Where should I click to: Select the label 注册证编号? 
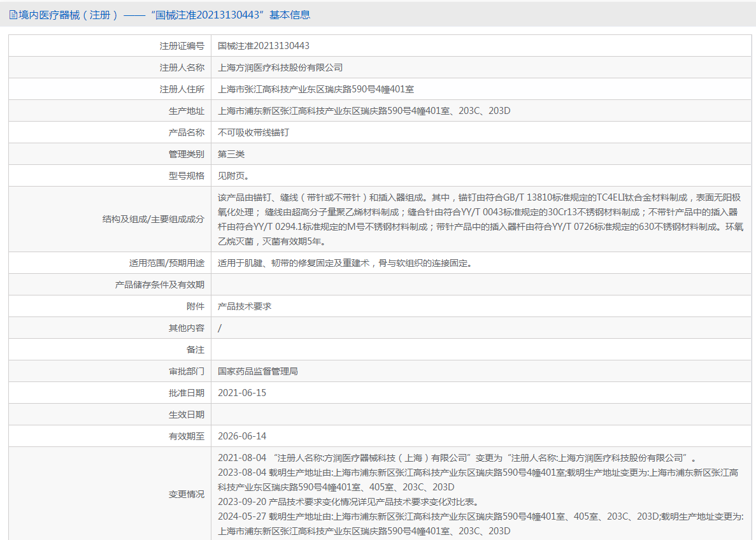tap(182, 46)
